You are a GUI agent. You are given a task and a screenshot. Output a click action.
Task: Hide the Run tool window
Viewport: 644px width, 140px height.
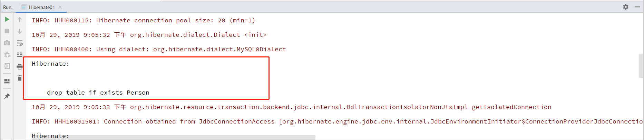(x=637, y=7)
